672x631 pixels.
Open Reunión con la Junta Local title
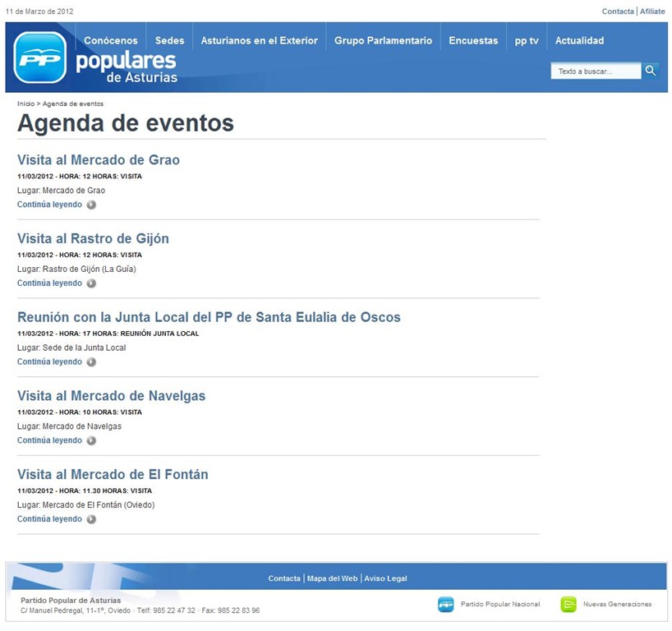[x=209, y=317]
